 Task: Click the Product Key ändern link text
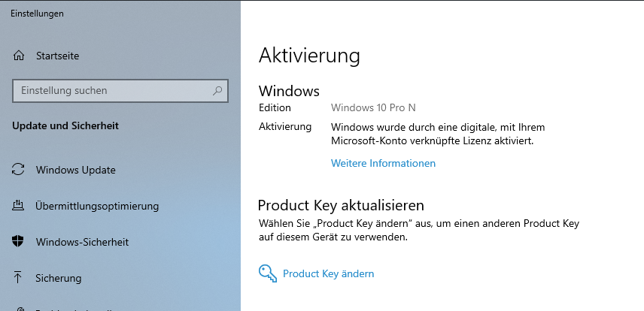pyautogui.click(x=328, y=273)
